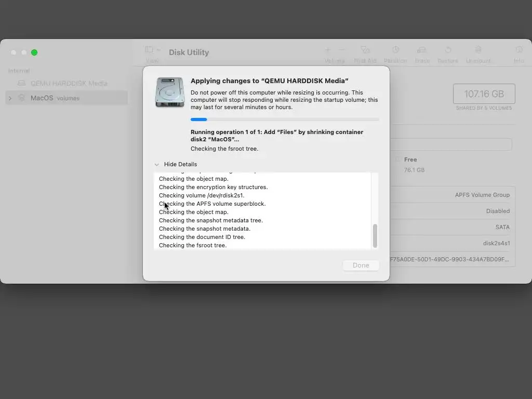Click the UUID value starting F75A0DE

click(x=449, y=259)
